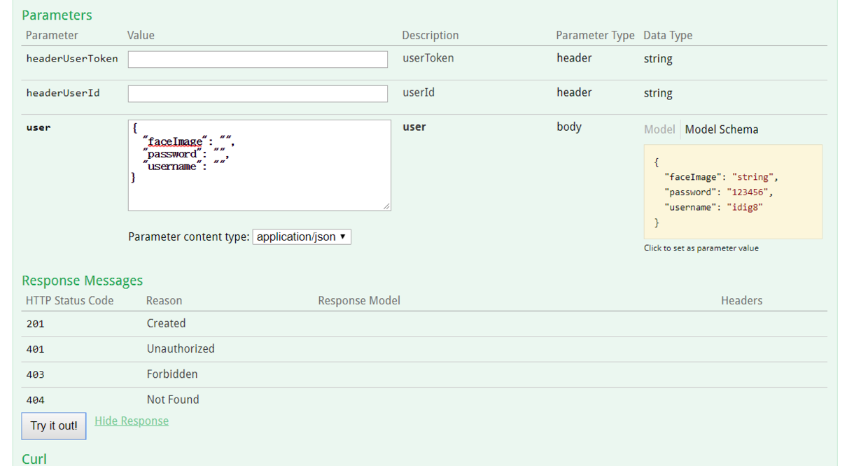
Task: Click the Response Messages heading
Action: pyautogui.click(x=82, y=281)
